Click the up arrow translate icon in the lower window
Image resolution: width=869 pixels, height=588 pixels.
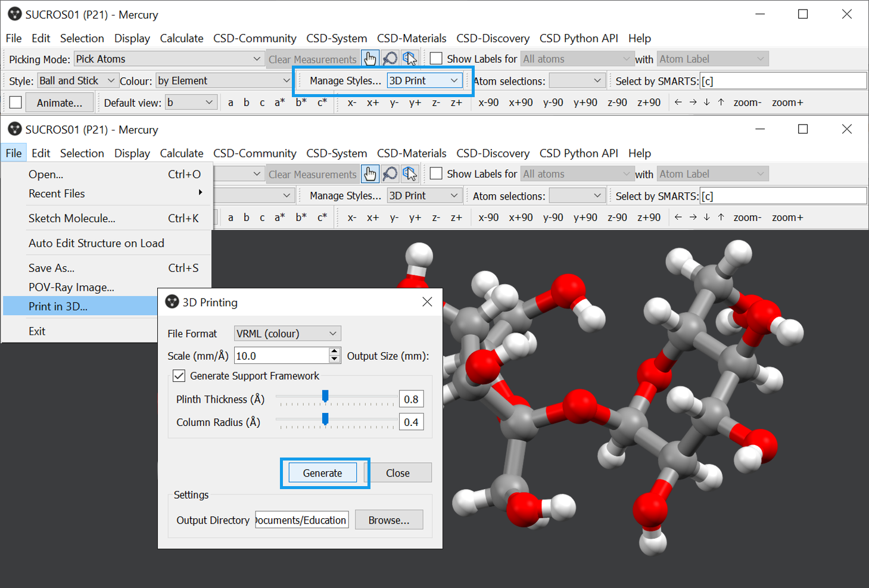(x=721, y=217)
